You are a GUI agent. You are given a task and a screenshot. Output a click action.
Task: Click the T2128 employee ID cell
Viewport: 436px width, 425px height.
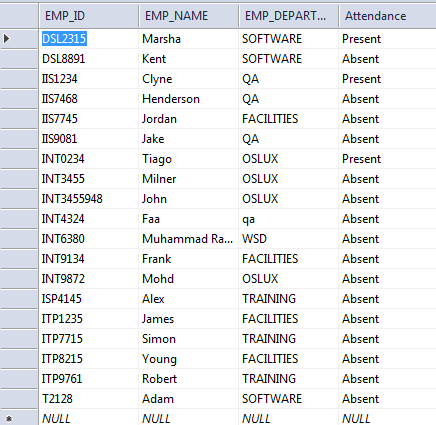point(88,399)
